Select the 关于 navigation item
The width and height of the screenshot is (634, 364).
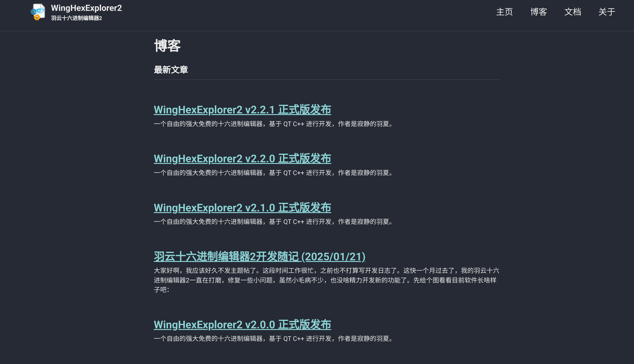[x=607, y=12]
